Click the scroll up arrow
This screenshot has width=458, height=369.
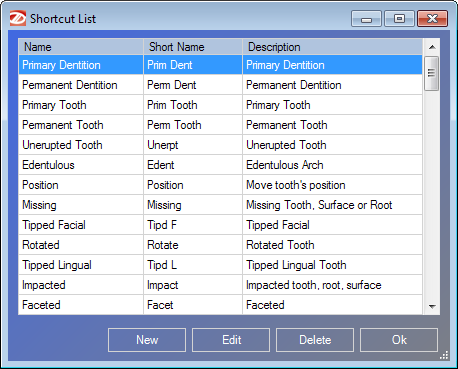click(432, 47)
